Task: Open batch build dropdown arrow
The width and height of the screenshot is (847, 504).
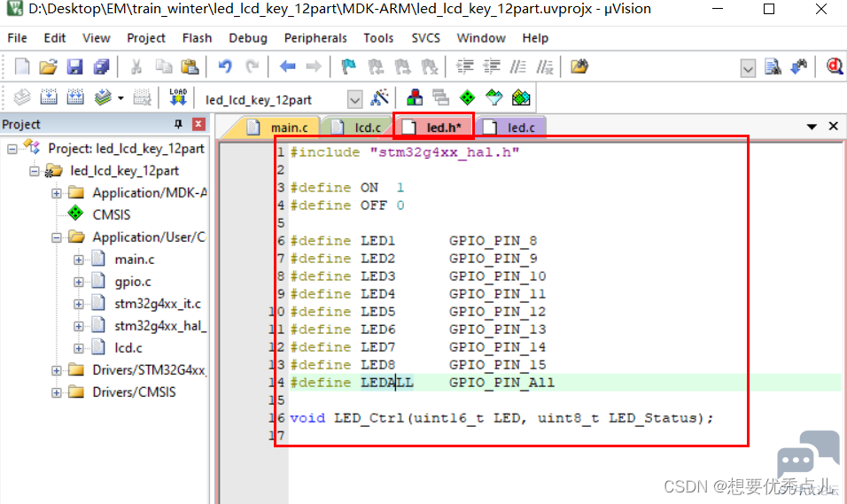Action: [120, 98]
